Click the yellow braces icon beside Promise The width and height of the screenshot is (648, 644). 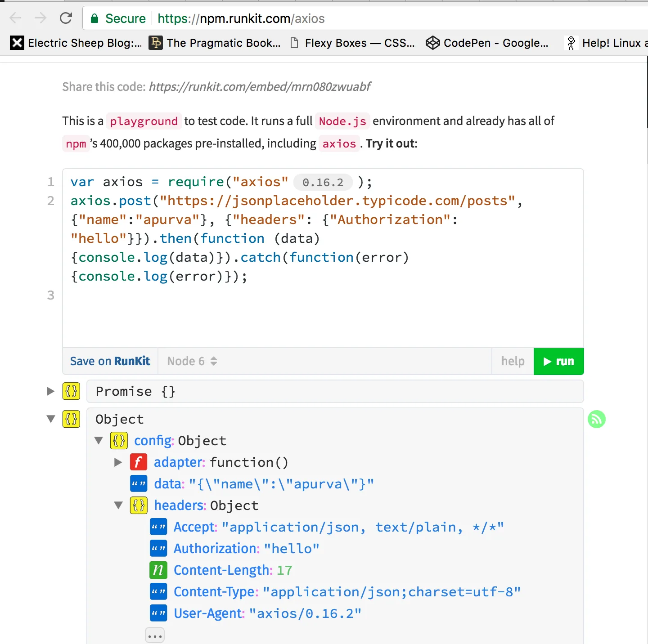click(x=71, y=391)
